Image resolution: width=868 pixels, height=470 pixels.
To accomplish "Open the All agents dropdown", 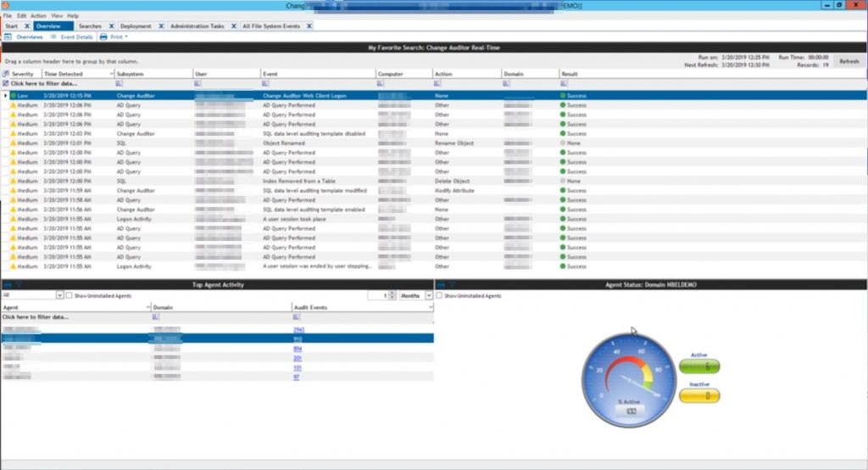I will point(59,295).
